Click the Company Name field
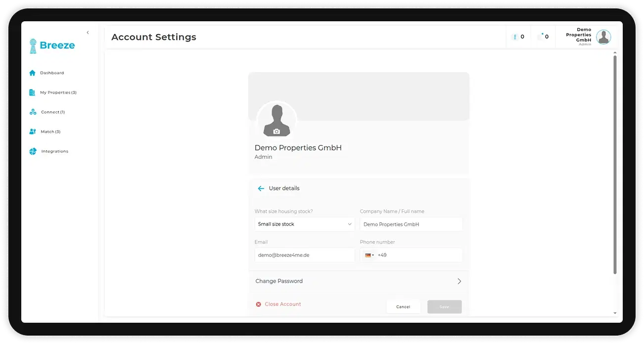Viewport: 644px width, 344px height. click(411, 224)
